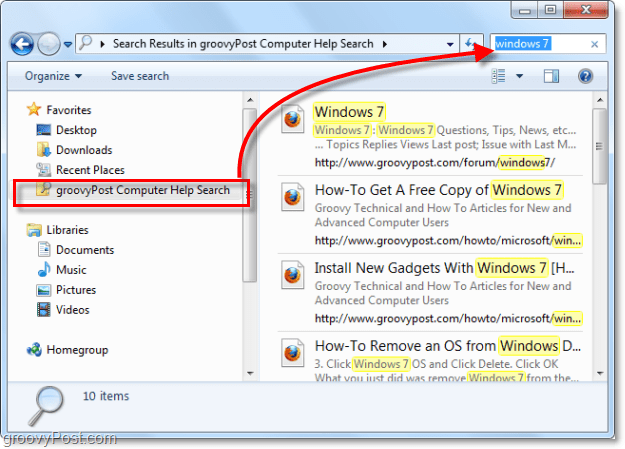Image resolution: width=625 pixels, height=449 pixels.
Task: Click the Help question mark icon
Action: 585,76
